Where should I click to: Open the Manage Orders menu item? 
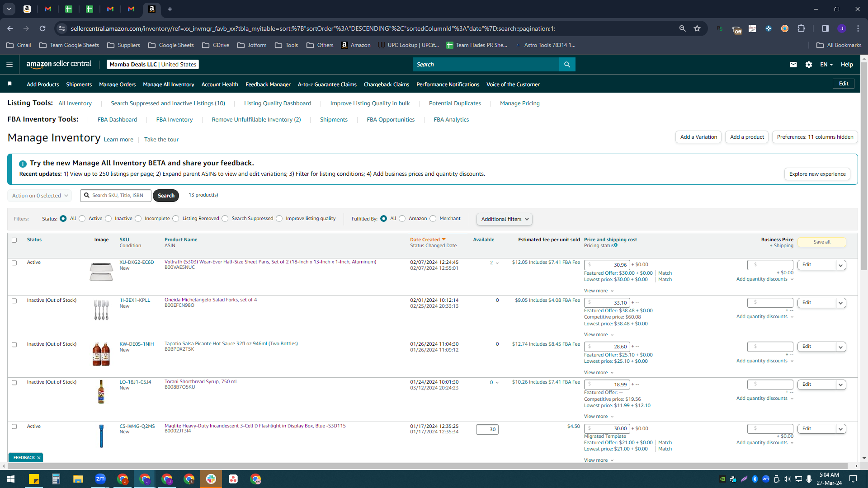[x=117, y=84]
